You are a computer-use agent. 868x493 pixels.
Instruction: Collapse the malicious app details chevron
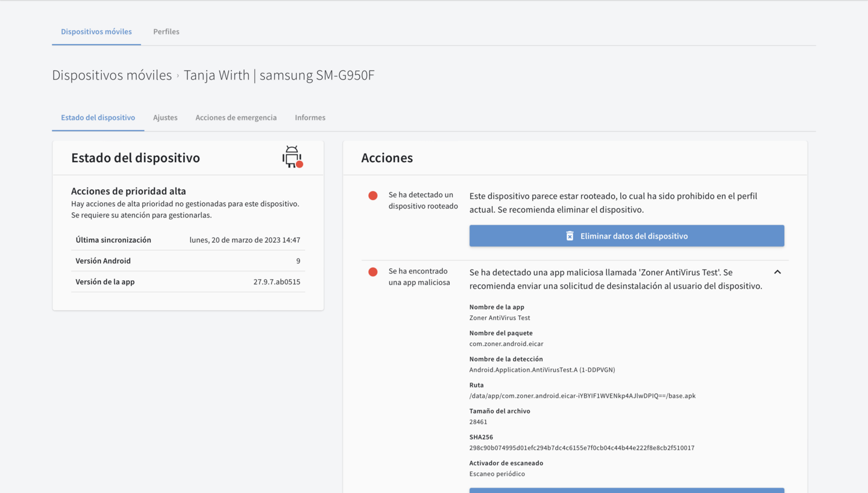click(778, 272)
